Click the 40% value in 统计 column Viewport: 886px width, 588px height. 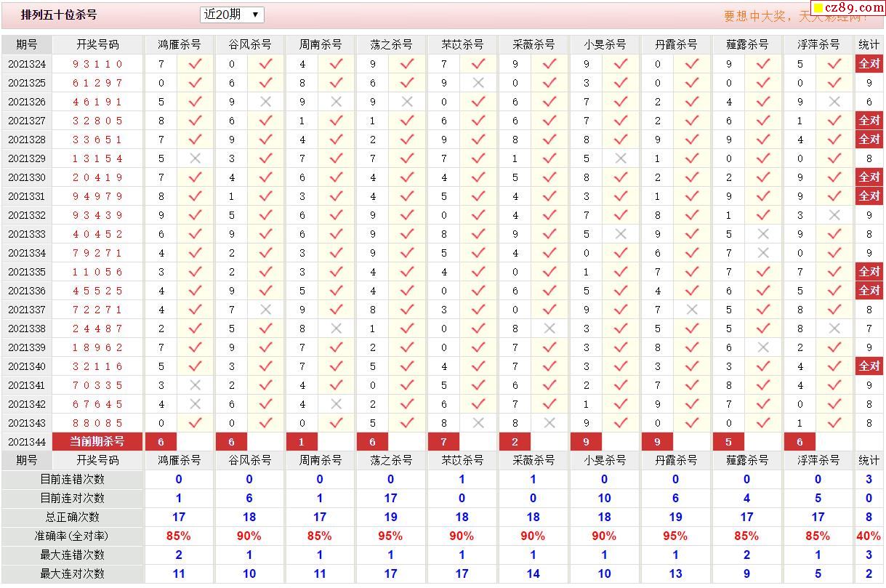tap(869, 536)
